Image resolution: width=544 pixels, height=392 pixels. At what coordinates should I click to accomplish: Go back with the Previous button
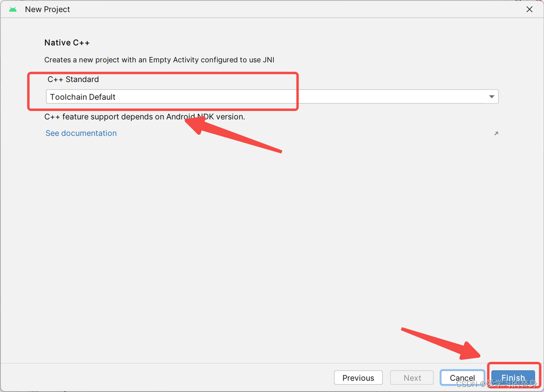point(358,378)
